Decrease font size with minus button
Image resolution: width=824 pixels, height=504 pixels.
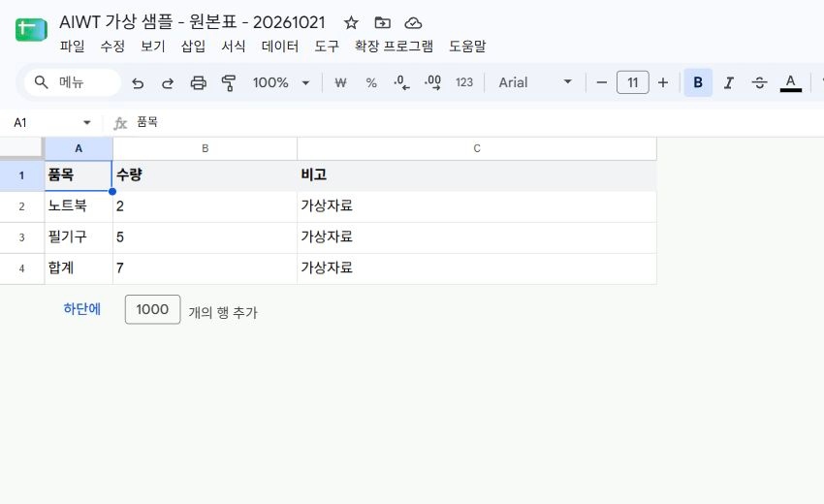[x=602, y=82]
